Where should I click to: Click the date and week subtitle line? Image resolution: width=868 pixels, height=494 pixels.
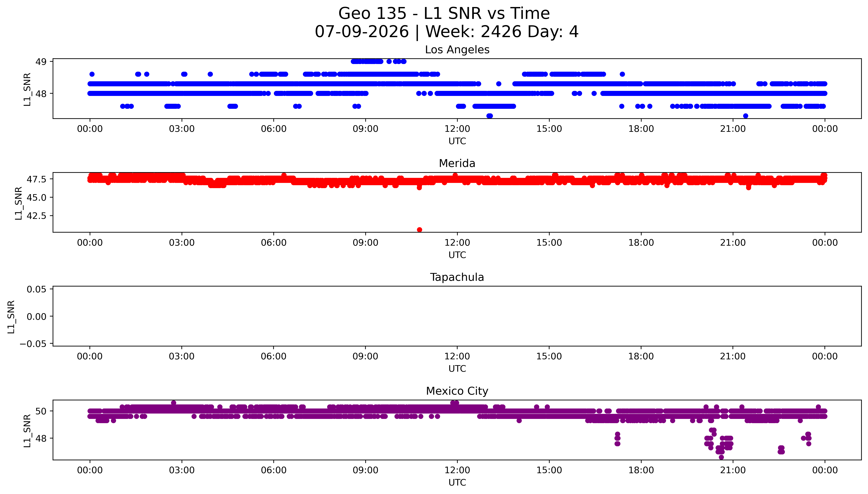[446, 32]
